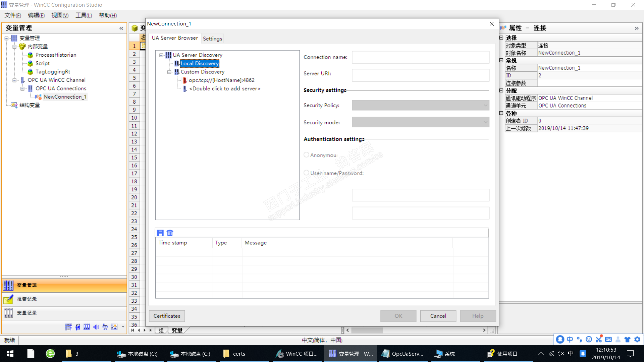This screenshot has width=644, height=362.
Task: Select the User name/Password radio button
Action: (x=306, y=173)
